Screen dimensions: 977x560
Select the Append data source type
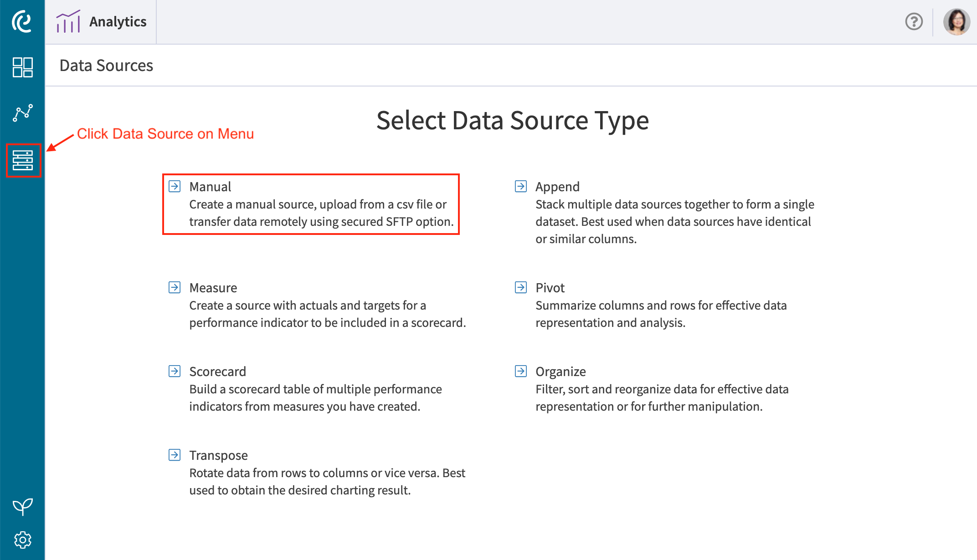tap(557, 187)
